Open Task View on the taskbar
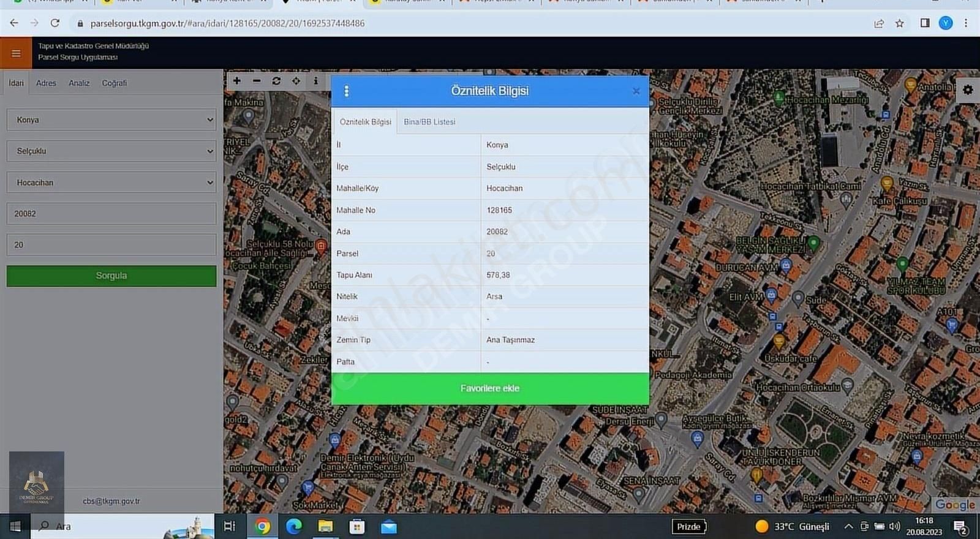The width and height of the screenshot is (980, 539). 230,526
